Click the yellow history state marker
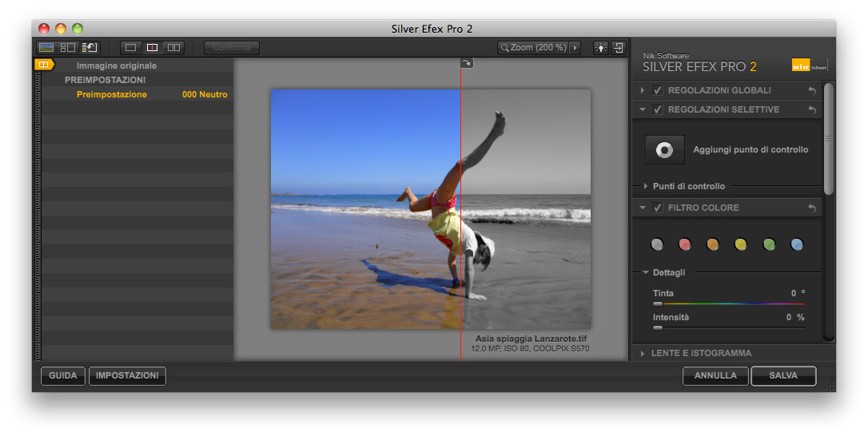The width and height of the screenshot is (868, 436). (44, 65)
